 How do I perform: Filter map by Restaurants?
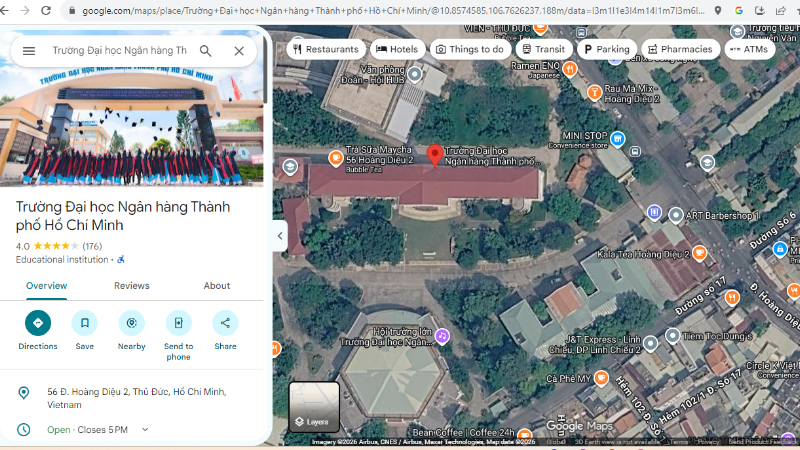326,49
